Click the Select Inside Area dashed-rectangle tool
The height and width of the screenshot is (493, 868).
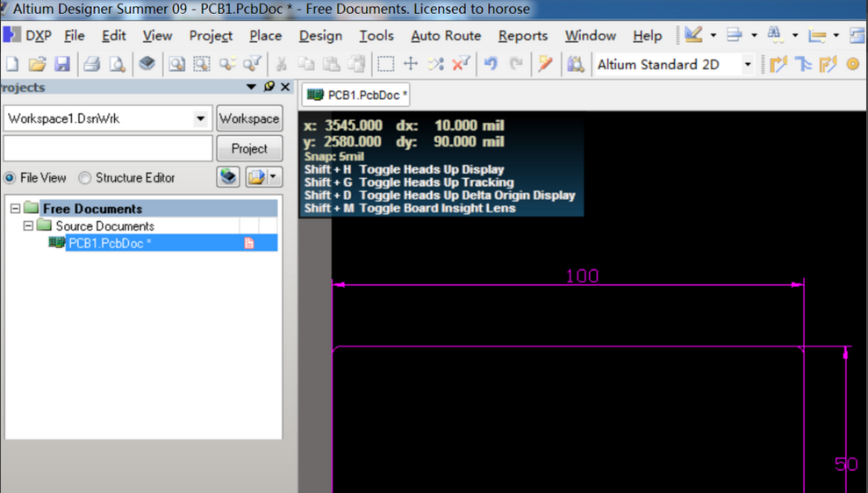click(x=385, y=64)
